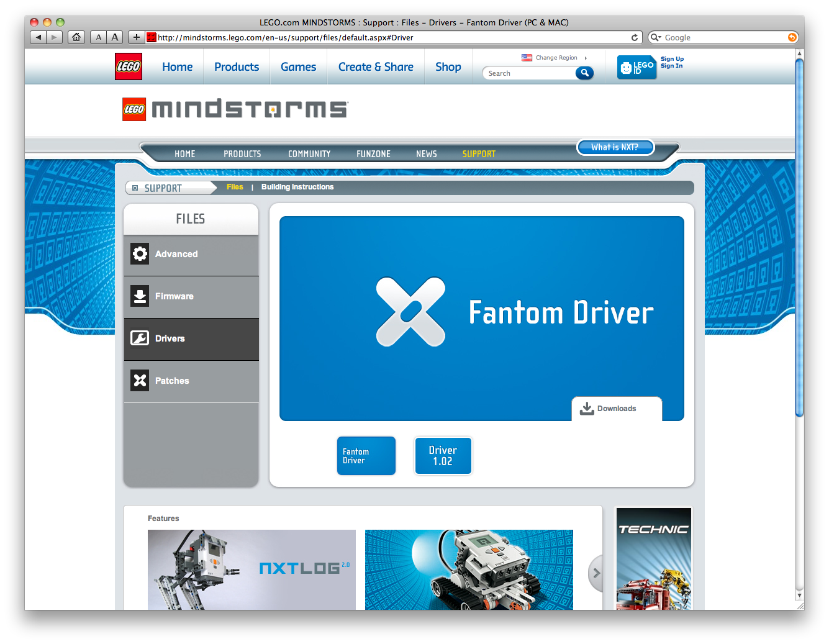Select the Advanced gear icon in Files sidebar

click(x=140, y=254)
